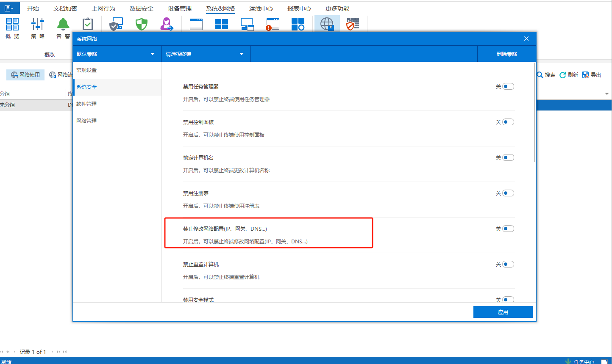
Task: Expand the 默认策略 policy dropdown
Action: (x=117, y=54)
